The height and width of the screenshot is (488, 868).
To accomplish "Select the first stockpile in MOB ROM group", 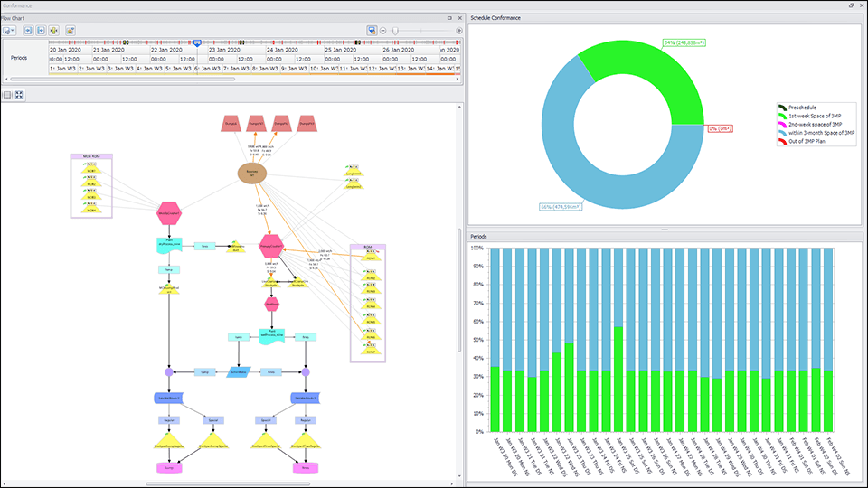I will point(91,168).
